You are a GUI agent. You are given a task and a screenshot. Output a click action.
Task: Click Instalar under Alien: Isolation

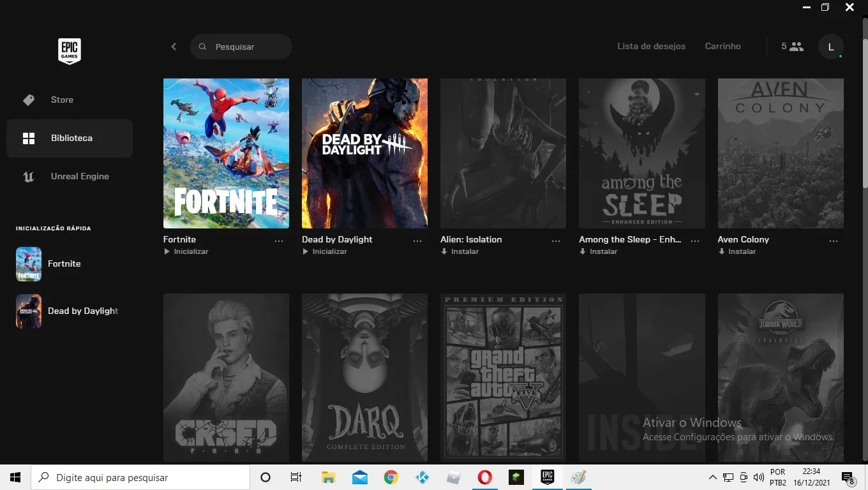pos(460,252)
